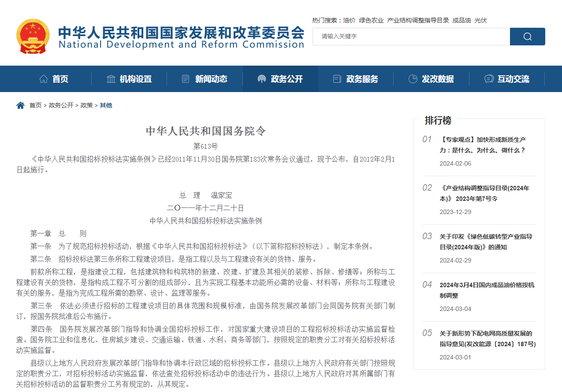Screen dimensions: 562x392
Task: Open ranking article 关于新形势下配电网高质量发展的指导意见
Action: [x=488, y=338]
